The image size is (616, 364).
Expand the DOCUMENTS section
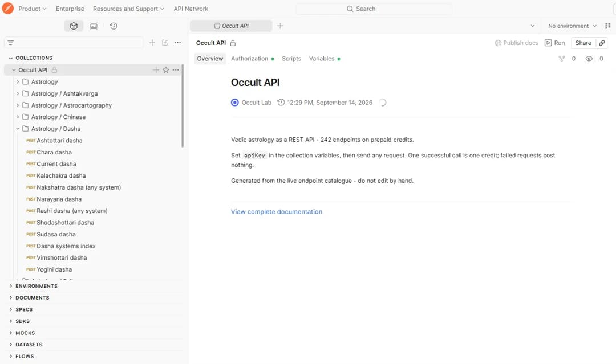point(11,298)
